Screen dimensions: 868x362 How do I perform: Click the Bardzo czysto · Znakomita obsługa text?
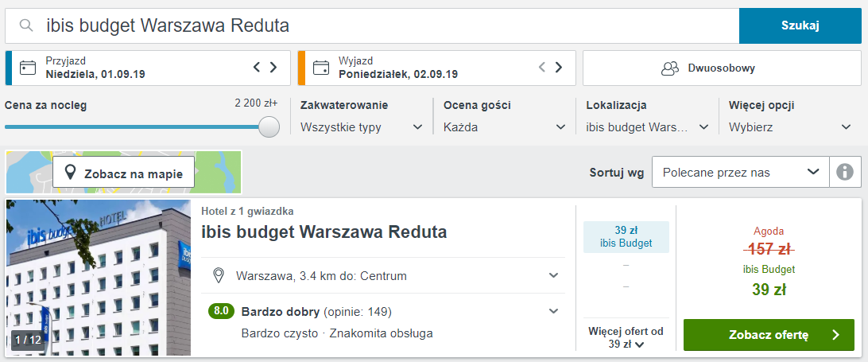coord(337,333)
